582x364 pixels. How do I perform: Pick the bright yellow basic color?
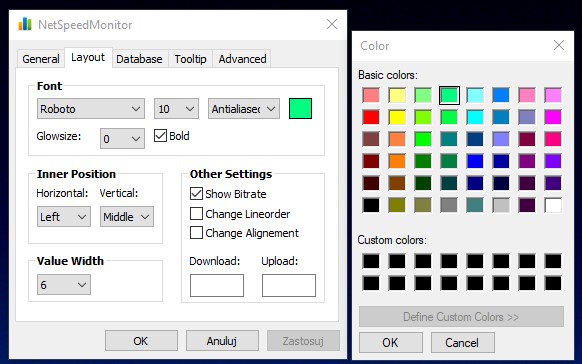pos(397,117)
